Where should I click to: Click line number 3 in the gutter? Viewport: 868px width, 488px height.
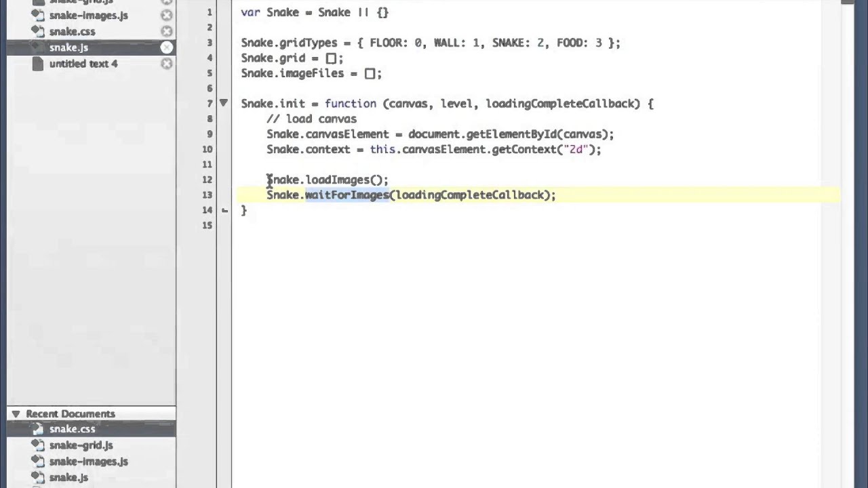click(210, 43)
